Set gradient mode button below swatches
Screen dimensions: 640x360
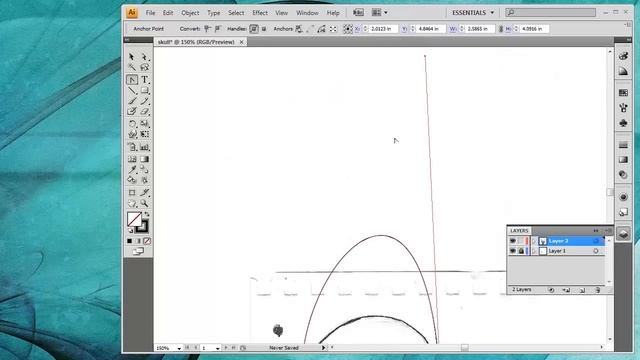138,241
